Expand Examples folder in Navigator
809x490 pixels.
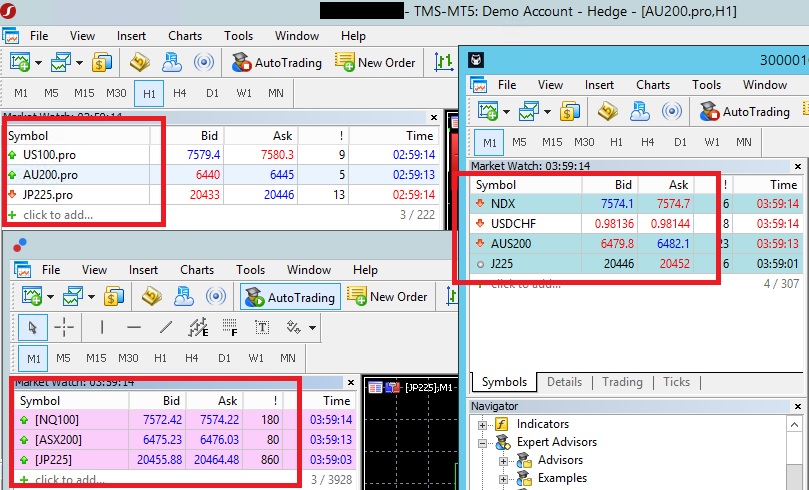tap(504, 479)
